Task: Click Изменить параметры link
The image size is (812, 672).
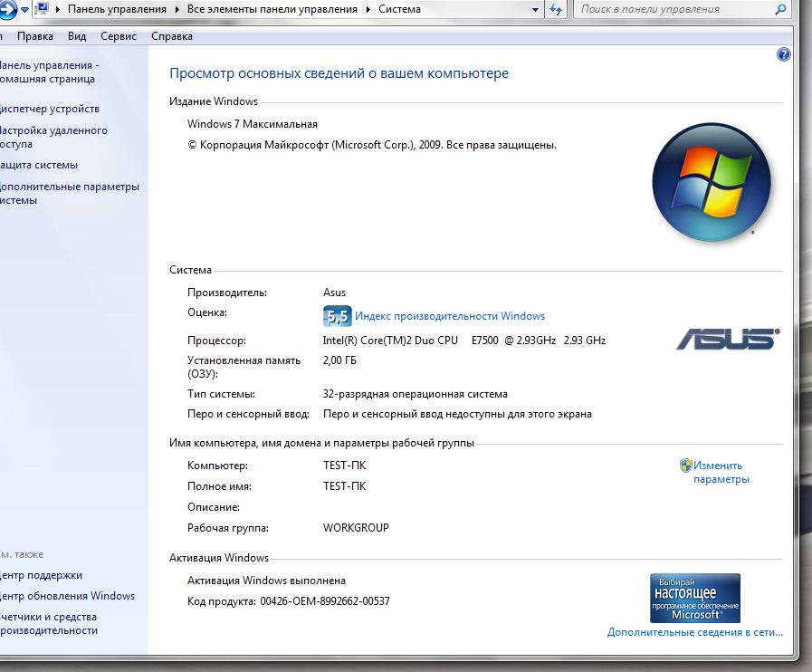Action: coord(721,473)
